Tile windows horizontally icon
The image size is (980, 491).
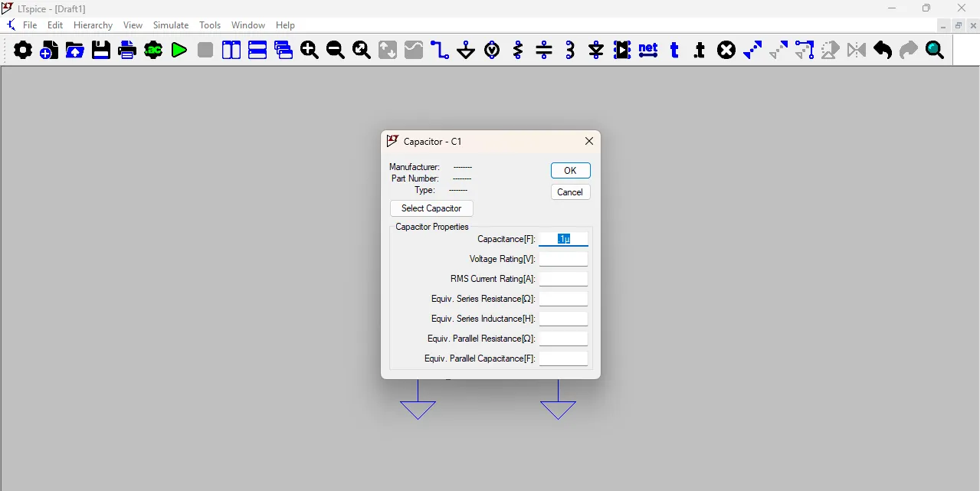coord(257,51)
